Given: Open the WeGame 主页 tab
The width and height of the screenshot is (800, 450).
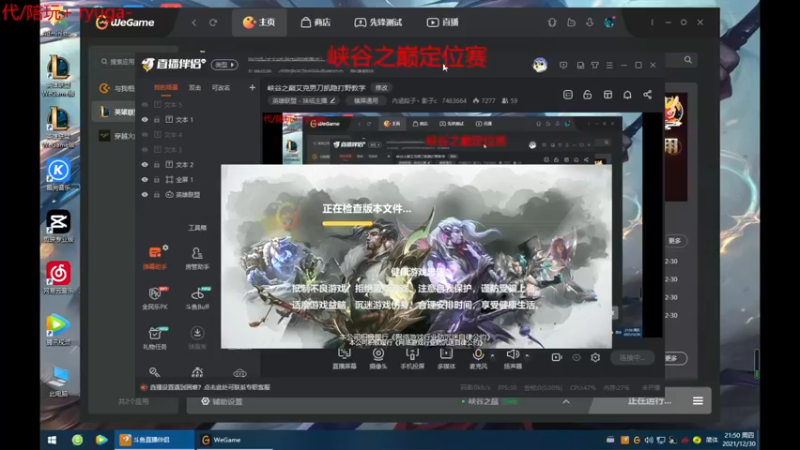Looking at the screenshot, I should tap(260, 22).
